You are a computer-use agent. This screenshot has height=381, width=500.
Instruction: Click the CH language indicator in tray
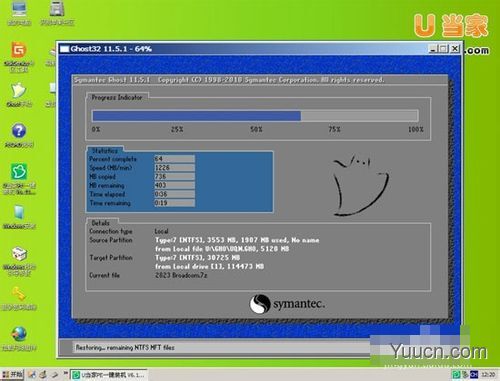point(474,375)
